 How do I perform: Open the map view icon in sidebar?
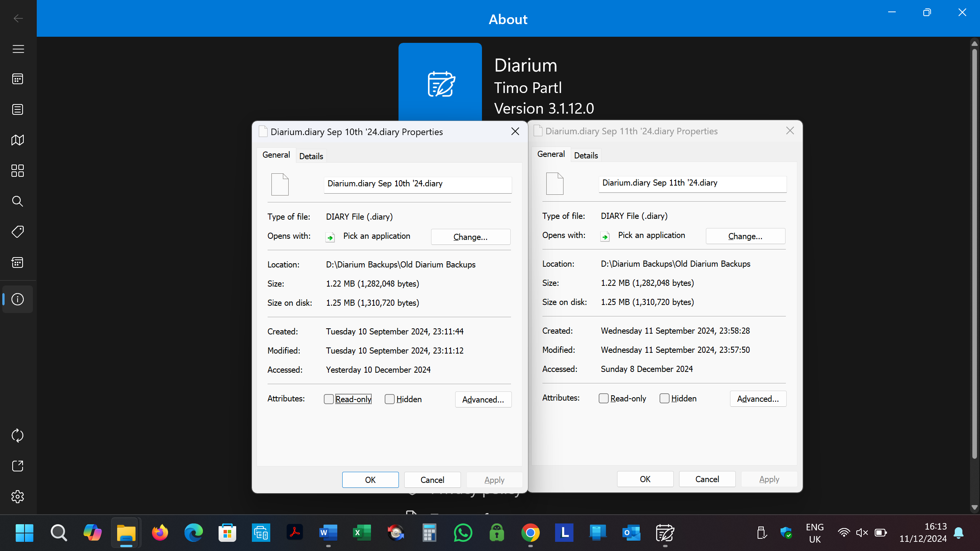click(18, 140)
